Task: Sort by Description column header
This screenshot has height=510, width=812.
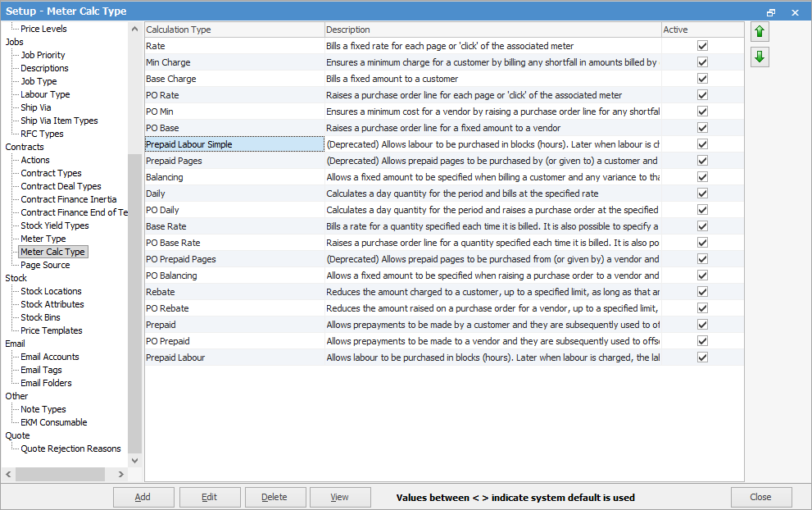Action: click(x=492, y=30)
